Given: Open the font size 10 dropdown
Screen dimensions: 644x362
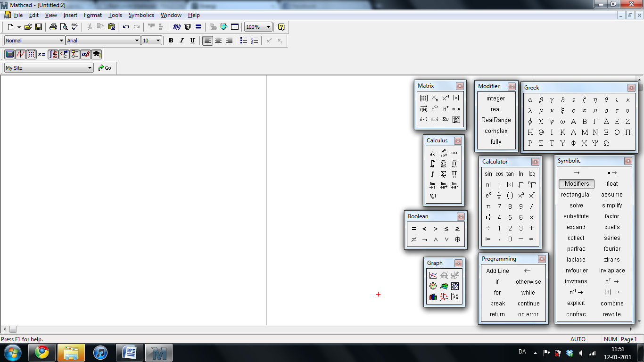Looking at the screenshot, I should tap(158, 41).
